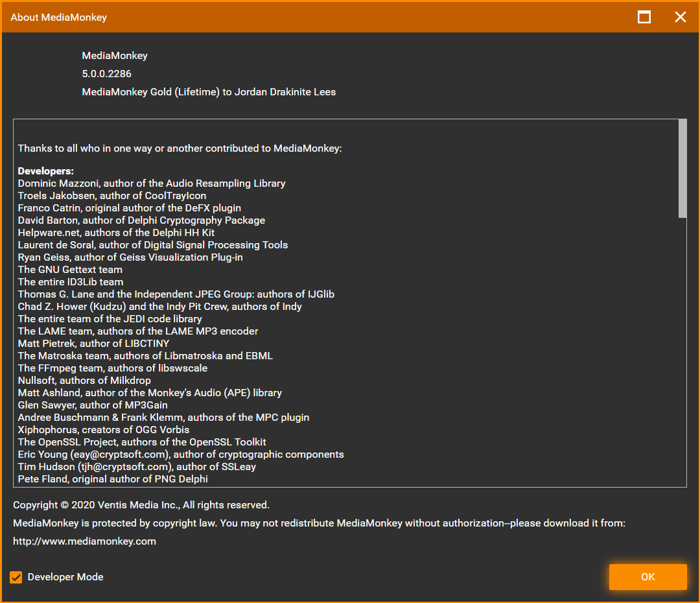Click the version number 5.0.0.2286
700x603 pixels.
coord(106,74)
